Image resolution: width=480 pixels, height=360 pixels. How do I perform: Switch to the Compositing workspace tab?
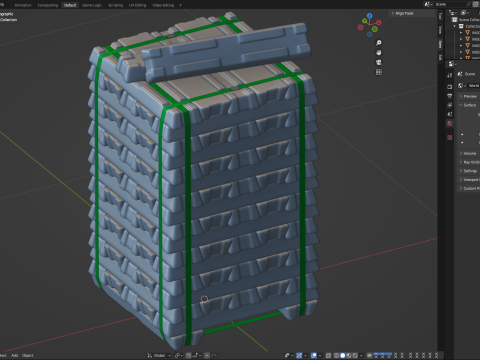tap(48, 5)
